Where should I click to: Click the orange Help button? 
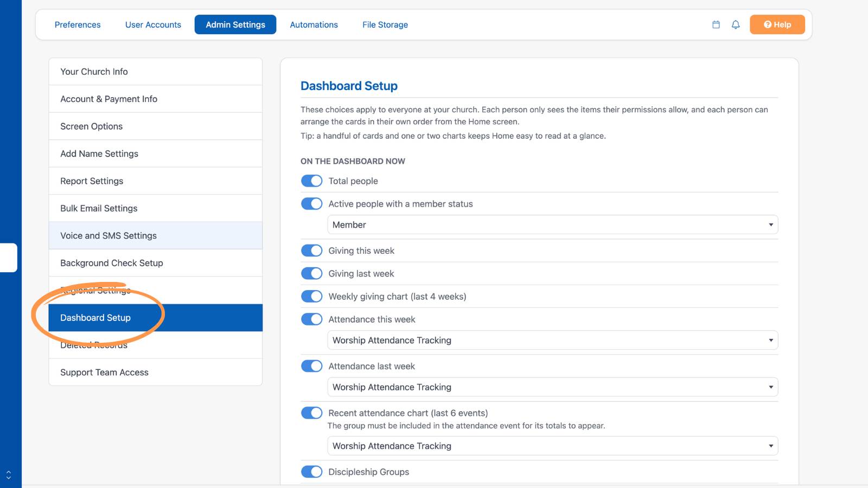777,24
